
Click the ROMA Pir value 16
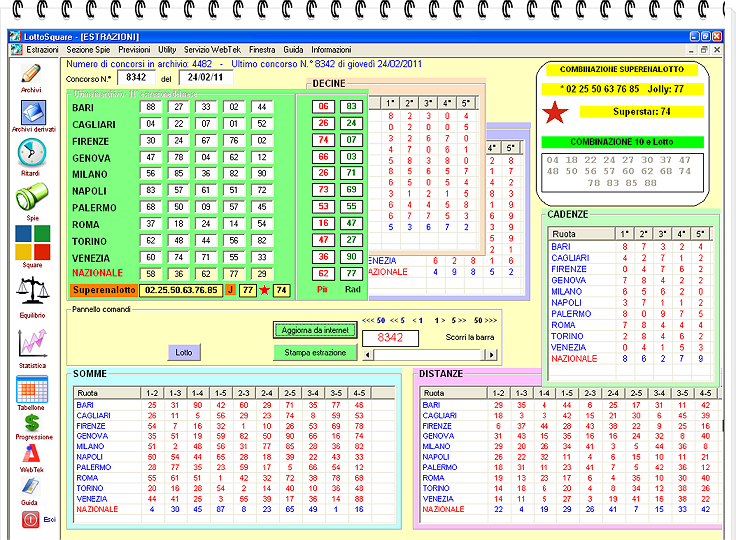pyautogui.click(x=323, y=223)
